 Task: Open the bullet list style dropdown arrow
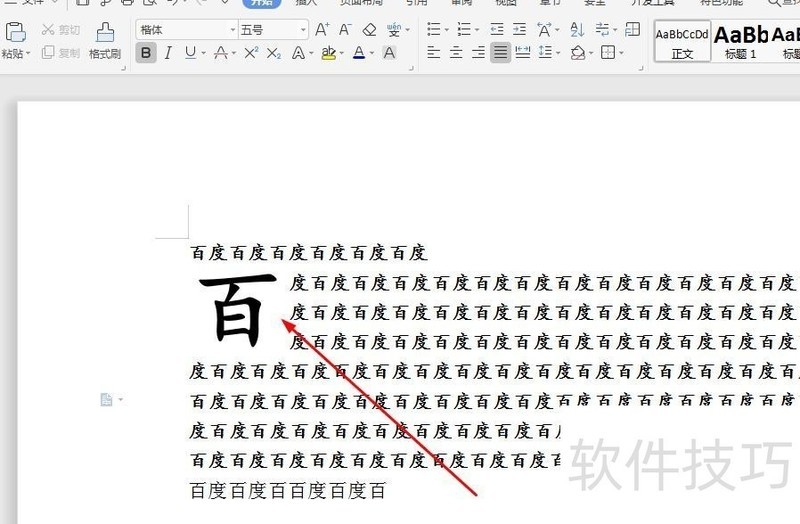point(447,30)
